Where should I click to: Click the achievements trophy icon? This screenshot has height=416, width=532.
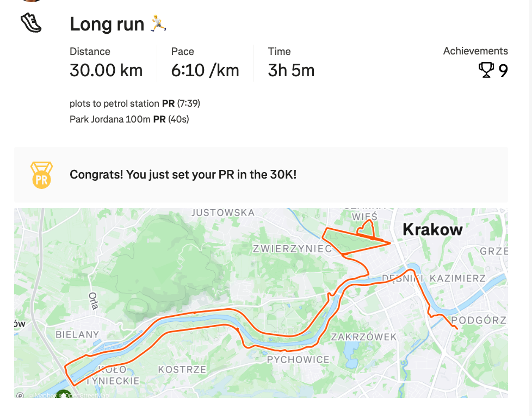point(486,70)
